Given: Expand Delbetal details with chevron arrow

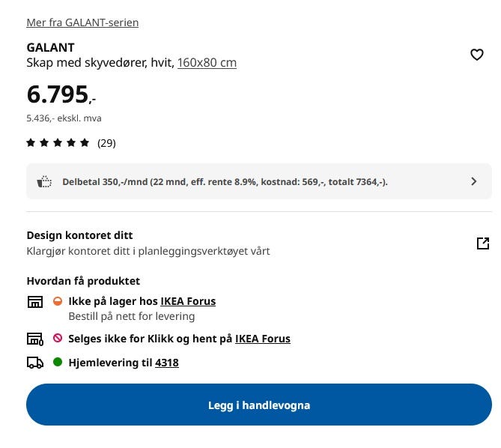Looking at the screenshot, I should click(474, 181).
